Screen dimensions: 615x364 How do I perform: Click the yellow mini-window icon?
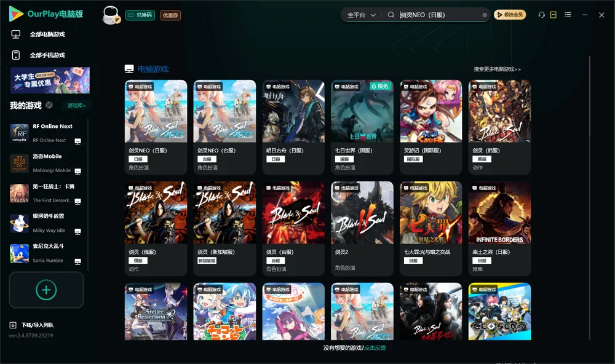click(x=553, y=15)
